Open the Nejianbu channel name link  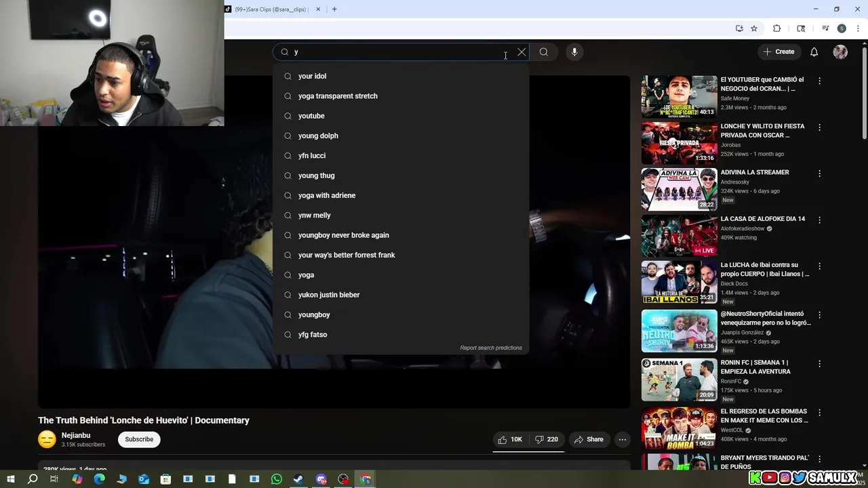click(x=76, y=435)
